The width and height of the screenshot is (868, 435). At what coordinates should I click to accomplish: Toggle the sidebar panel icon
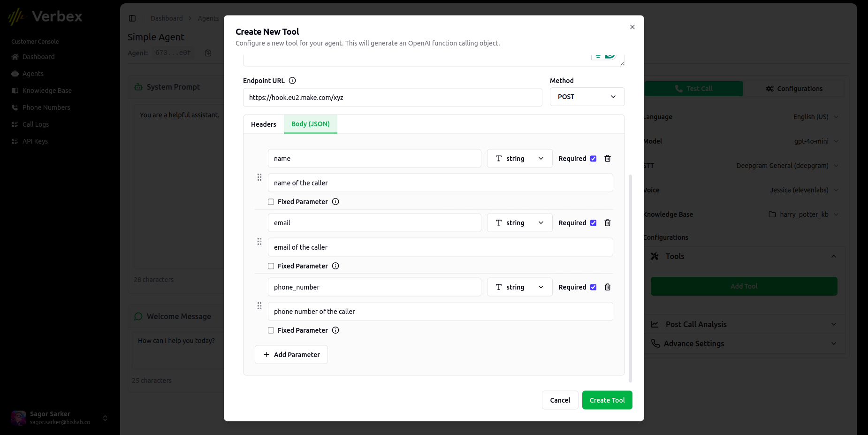[x=132, y=18]
